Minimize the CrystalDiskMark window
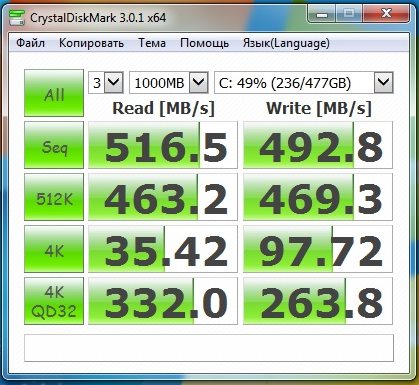419x385 pixels. 321,14
